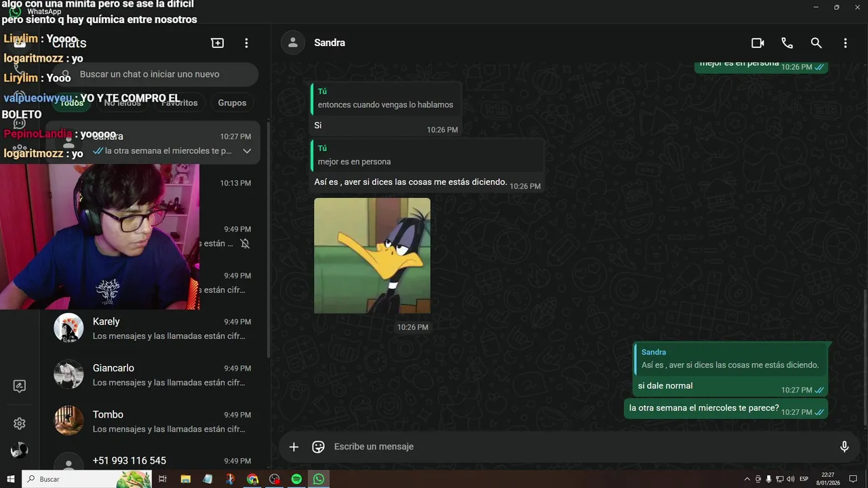Open the chat list options menu
Image resolution: width=868 pixels, height=488 pixels.
point(247,43)
